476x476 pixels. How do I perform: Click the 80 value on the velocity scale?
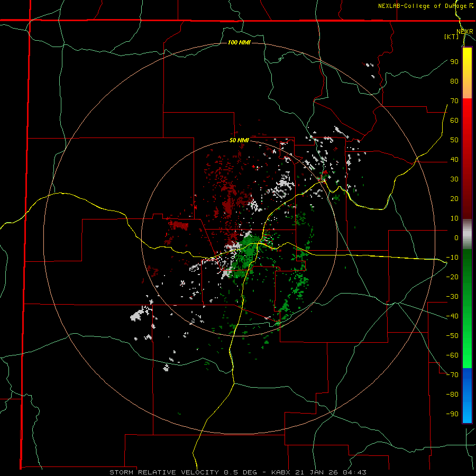coord(454,81)
